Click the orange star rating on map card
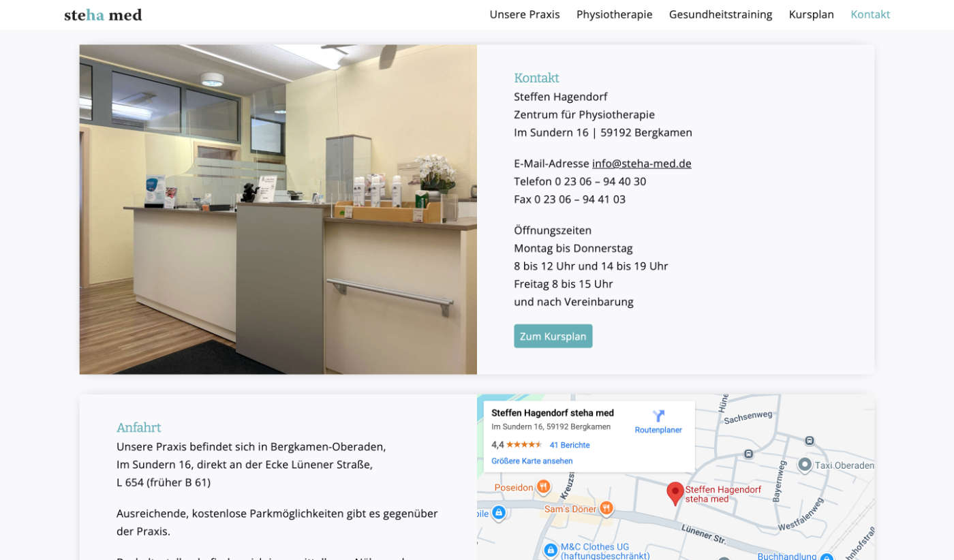 (523, 445)
